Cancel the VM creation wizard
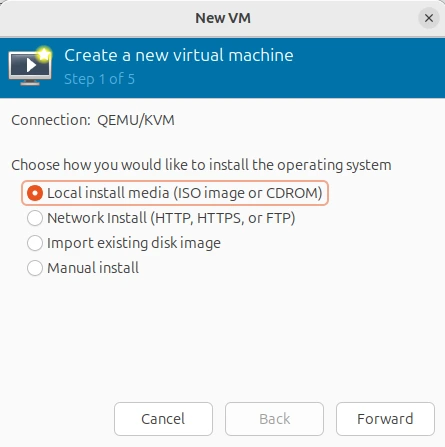The height and width of the screenshot is (447, 445). (163, 419)
